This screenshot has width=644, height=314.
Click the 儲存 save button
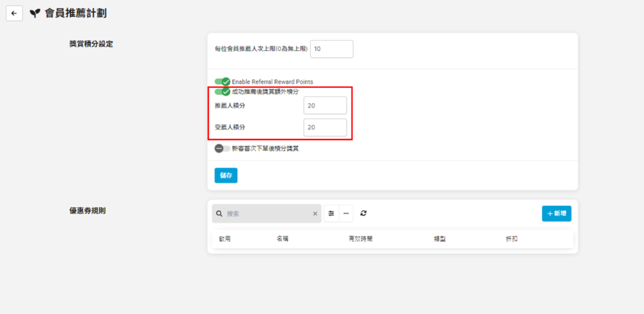(x=226, y=176)
